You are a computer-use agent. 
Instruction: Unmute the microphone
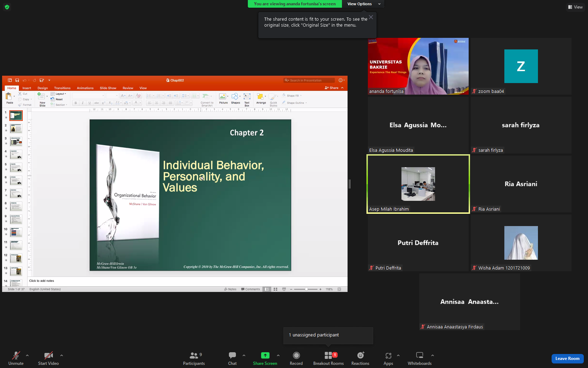pyautogui.click(x=16, y=359)
